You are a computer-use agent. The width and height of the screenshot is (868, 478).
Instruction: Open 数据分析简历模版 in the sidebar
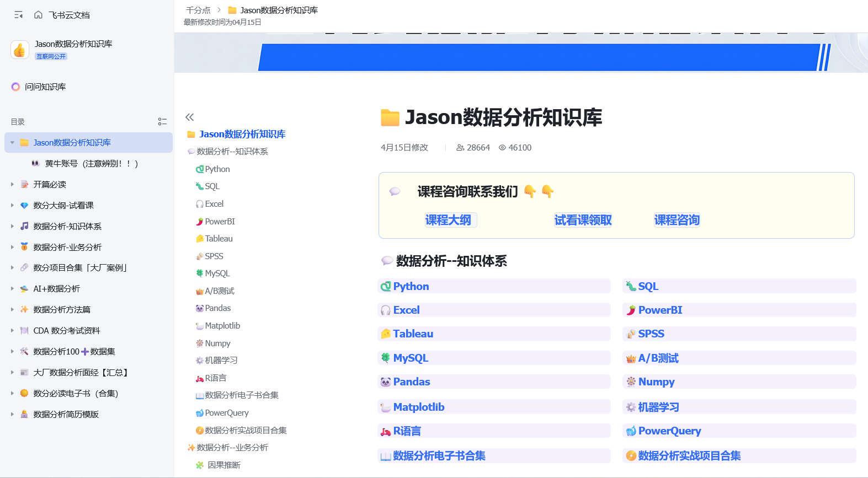(x=66, y=414)
